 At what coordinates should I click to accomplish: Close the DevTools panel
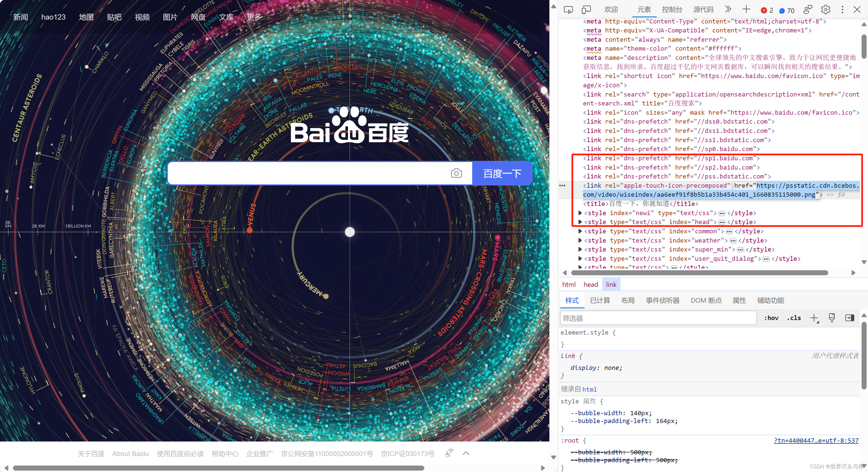[x=857, y=10]
